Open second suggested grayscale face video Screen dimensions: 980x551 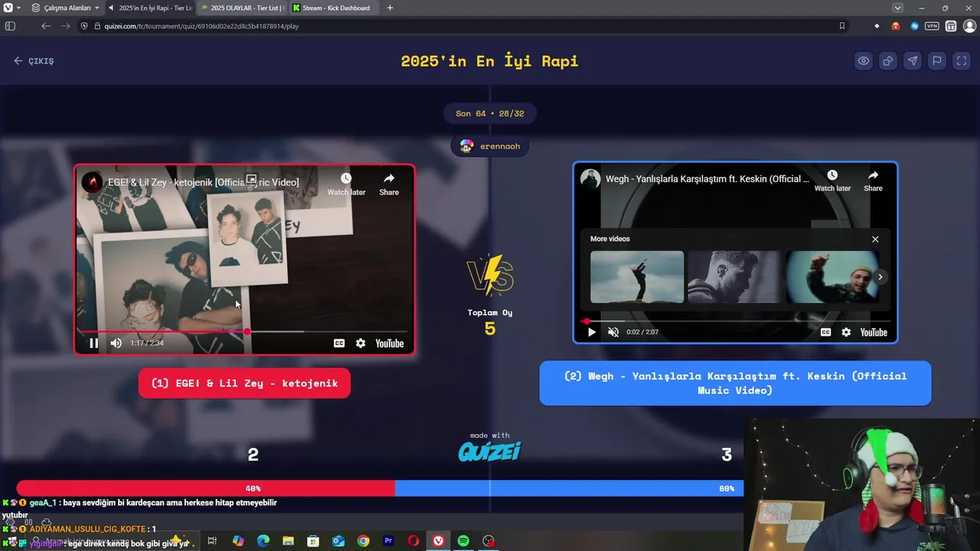pos(733,277)
